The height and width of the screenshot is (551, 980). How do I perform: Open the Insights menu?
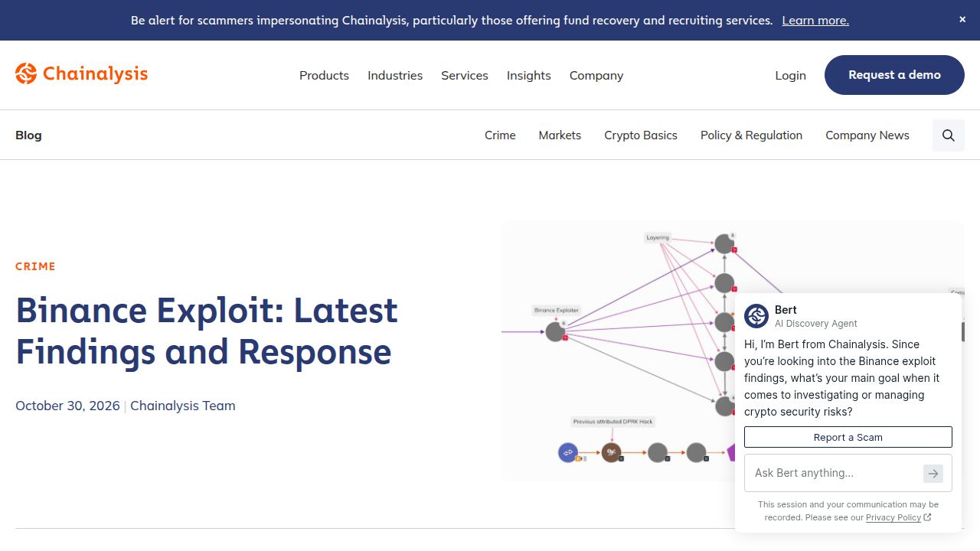[x=529, y=75]
